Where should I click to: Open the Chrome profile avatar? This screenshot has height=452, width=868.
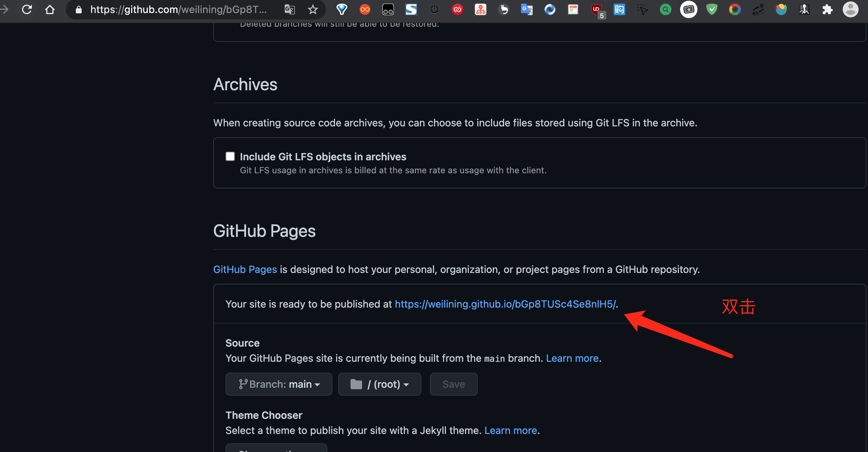[850, 10]
